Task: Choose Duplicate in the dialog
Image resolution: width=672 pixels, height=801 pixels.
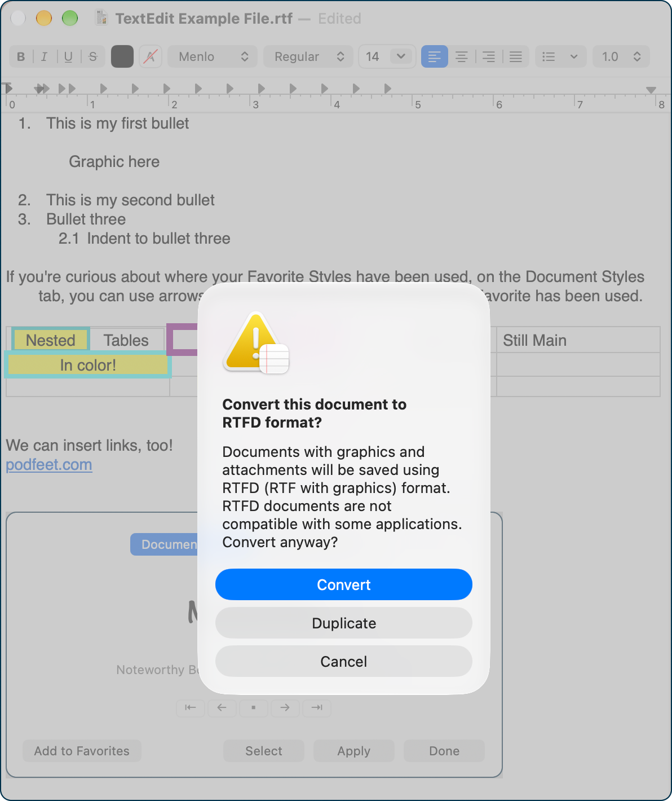Action: [x=344, y=623]
